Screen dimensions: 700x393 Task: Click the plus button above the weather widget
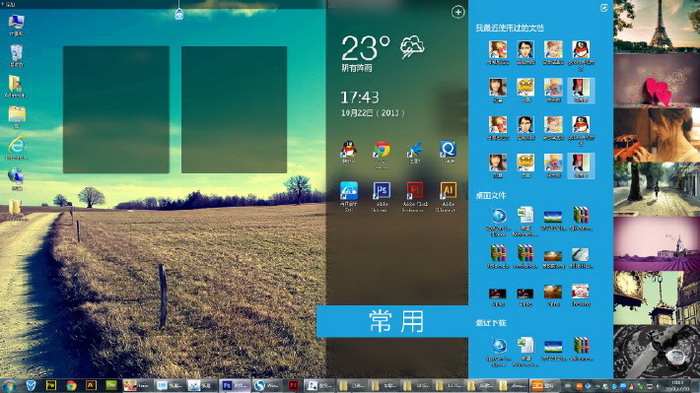coord(458,12)
